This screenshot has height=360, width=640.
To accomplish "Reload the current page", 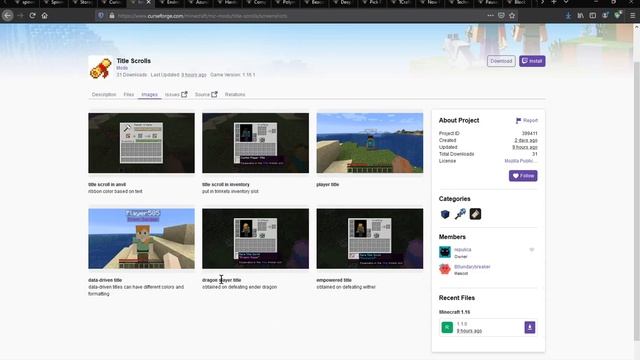I will (x=32, y=16).
